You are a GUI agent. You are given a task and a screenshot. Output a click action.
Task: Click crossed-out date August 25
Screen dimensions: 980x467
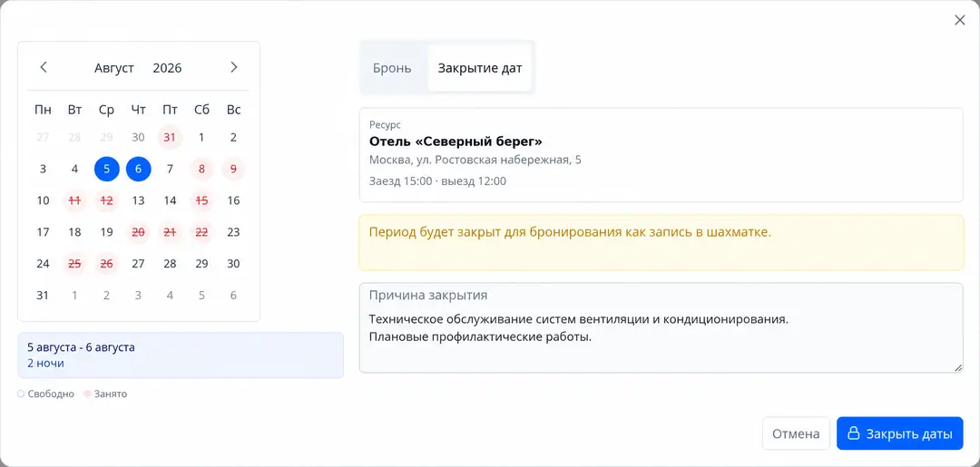[x=74, y=264]
